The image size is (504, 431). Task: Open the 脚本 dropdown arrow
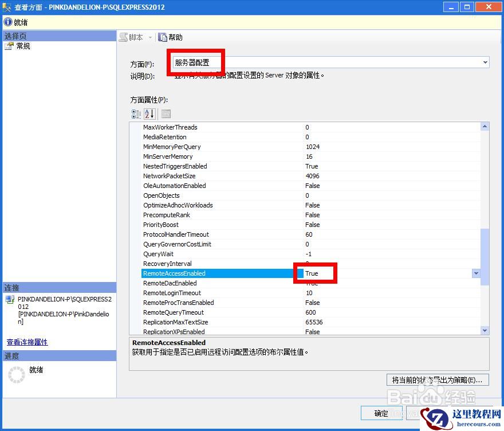[x=150, y=38]
